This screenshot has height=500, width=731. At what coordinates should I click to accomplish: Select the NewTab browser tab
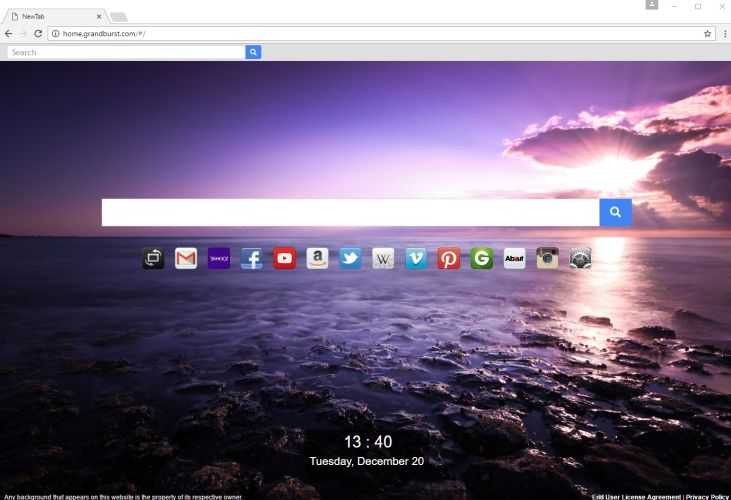pos(55,16)
